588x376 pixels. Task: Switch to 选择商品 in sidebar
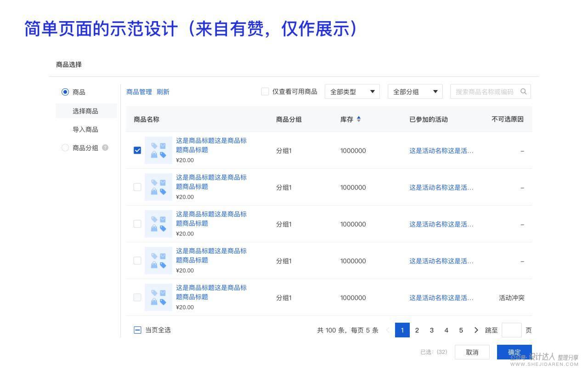click(x=86, y=111)
